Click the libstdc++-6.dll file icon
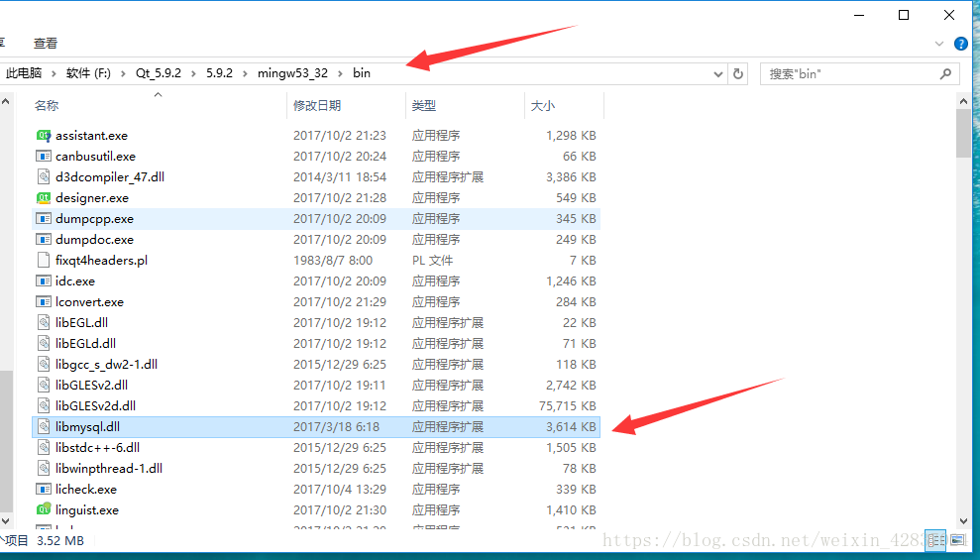The width and height of the screenshot is (980, 560). coord(44,447)
